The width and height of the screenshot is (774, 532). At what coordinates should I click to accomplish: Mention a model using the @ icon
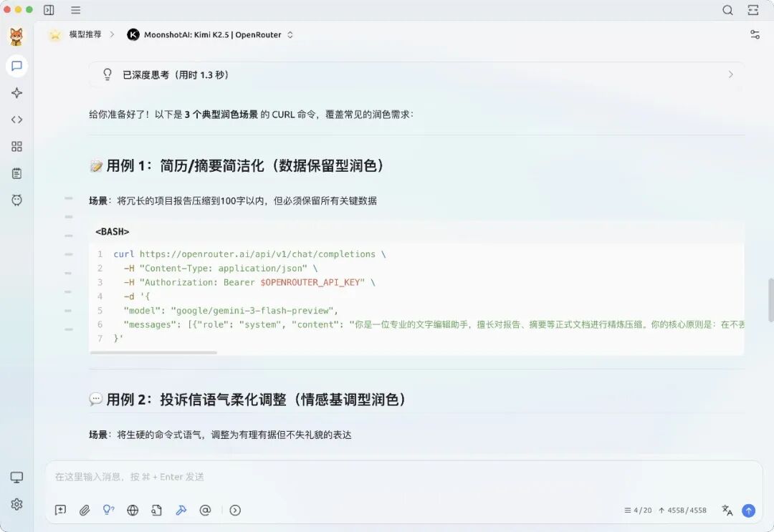click(206, 511)
